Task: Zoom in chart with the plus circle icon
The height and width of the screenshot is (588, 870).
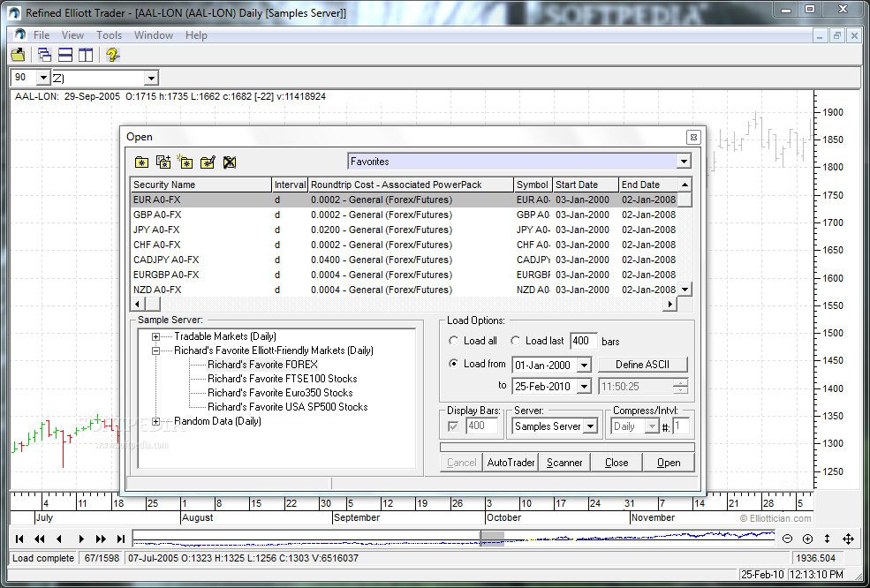Action: click(x=807, y=538)
